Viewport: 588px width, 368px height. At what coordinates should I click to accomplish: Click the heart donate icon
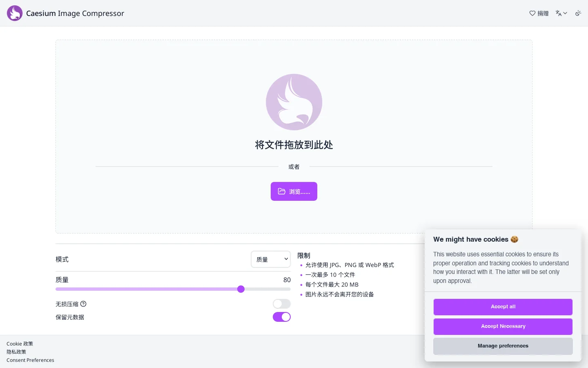tap(532, 13)
